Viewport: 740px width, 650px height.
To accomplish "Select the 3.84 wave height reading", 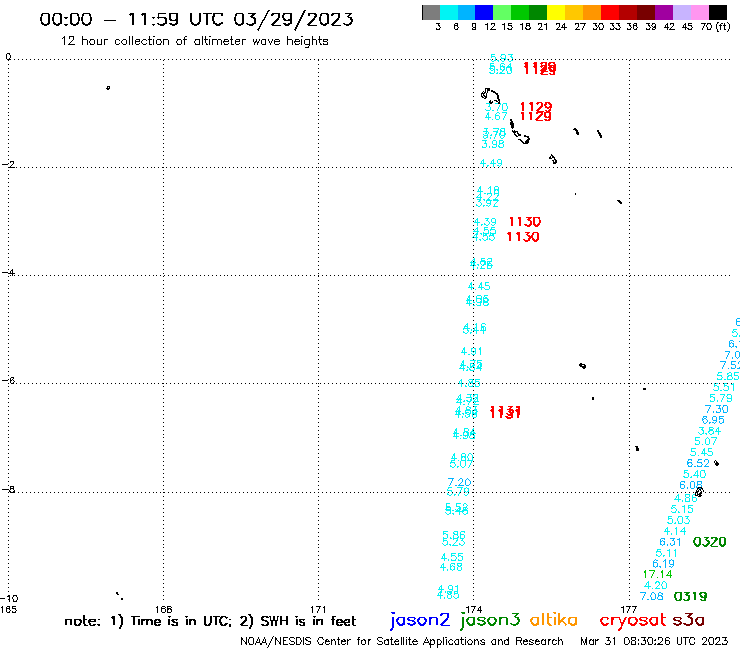I will point(709,431).
